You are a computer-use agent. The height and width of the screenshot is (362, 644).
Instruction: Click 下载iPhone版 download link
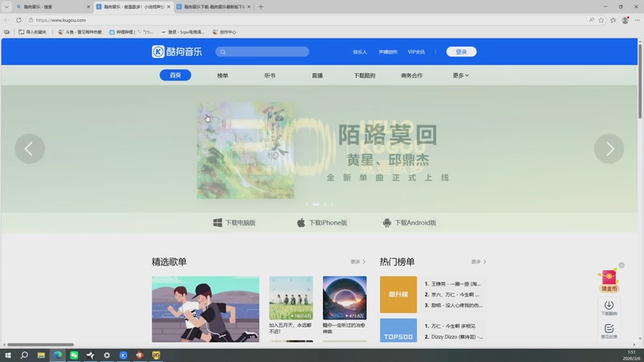(x=322, y=223)
